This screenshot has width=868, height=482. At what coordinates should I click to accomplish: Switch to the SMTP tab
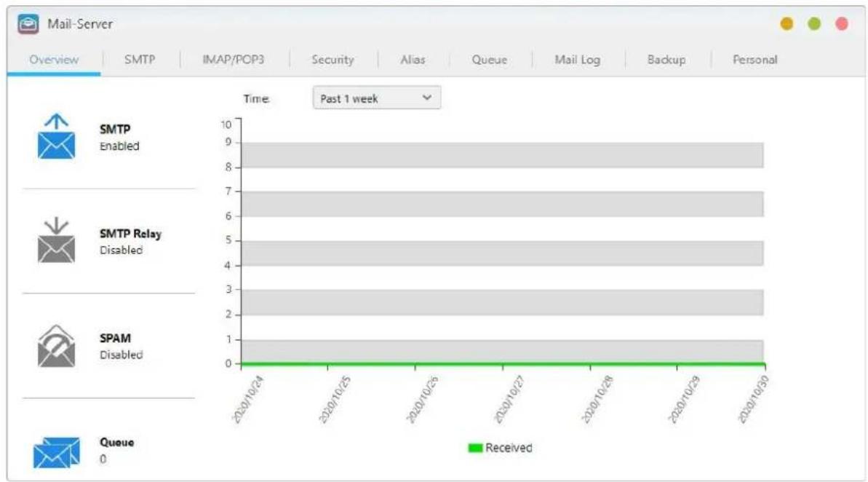(140, 60)
